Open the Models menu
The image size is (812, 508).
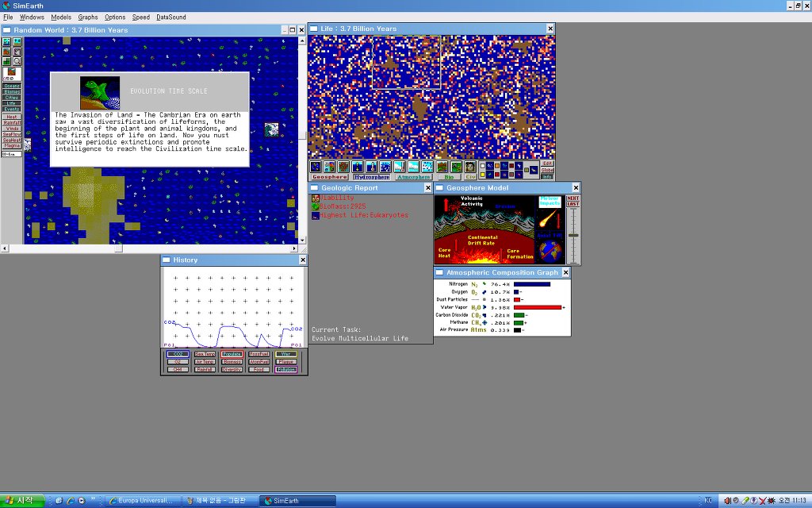[x=61, y=17]
